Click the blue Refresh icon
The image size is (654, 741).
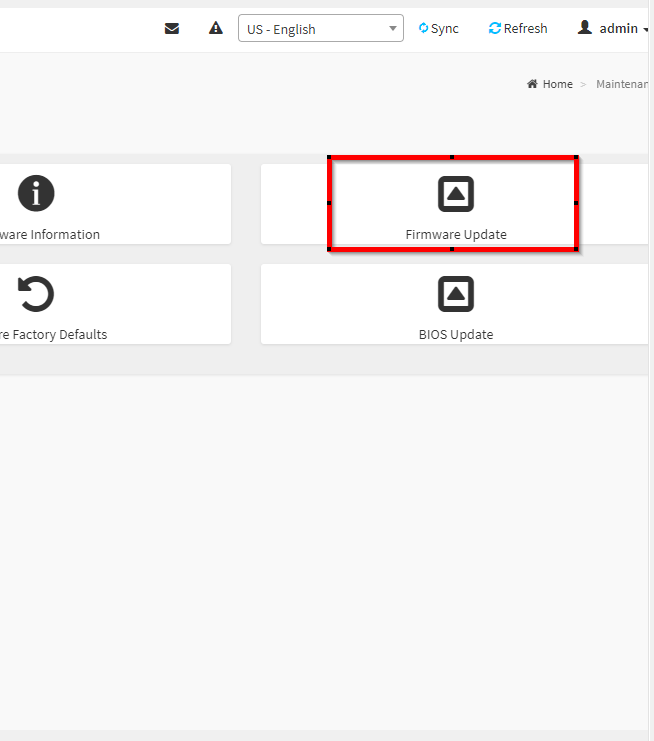(494, 28)
